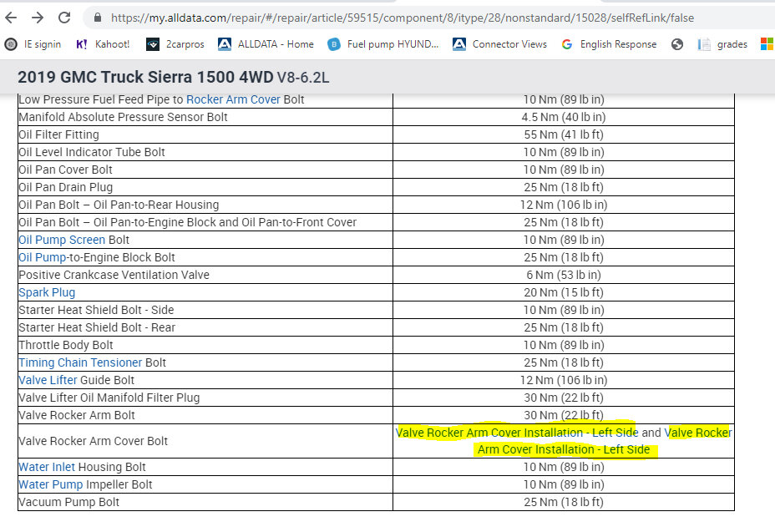This screenshot has height=532, width=775.
Task: Click the 12 Nm (106 lb in) value for Oil Pan-to-Rear Housing
Action: tap(564, 205)
